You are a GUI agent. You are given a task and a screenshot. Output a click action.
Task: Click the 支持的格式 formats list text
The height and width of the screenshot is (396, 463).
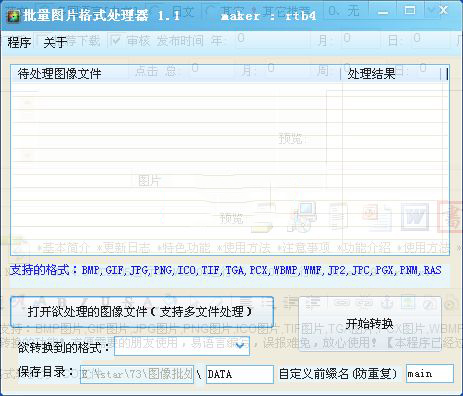pos(226,270)
